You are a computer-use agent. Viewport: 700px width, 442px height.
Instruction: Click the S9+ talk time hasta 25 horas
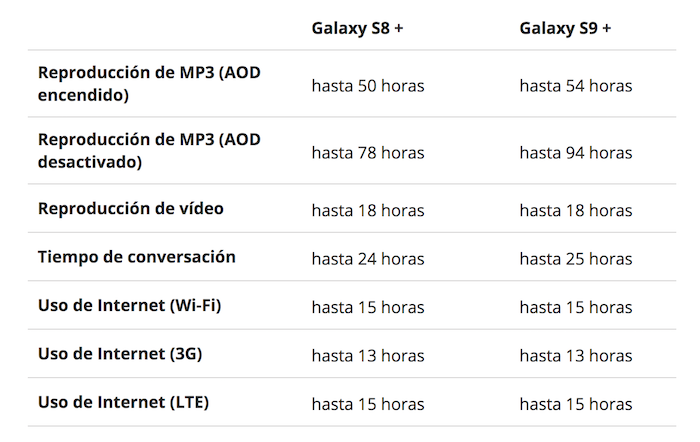tap(576, 259)
